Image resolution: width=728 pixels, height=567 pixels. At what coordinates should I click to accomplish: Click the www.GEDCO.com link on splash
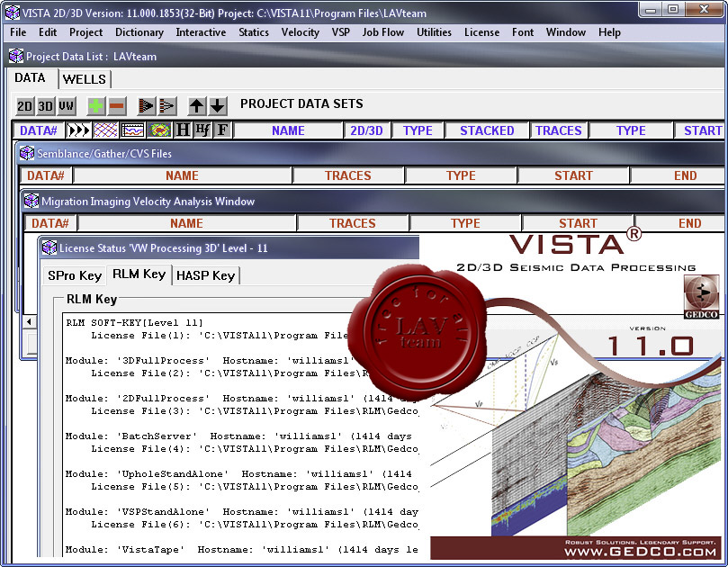click(x=640, y=552)
